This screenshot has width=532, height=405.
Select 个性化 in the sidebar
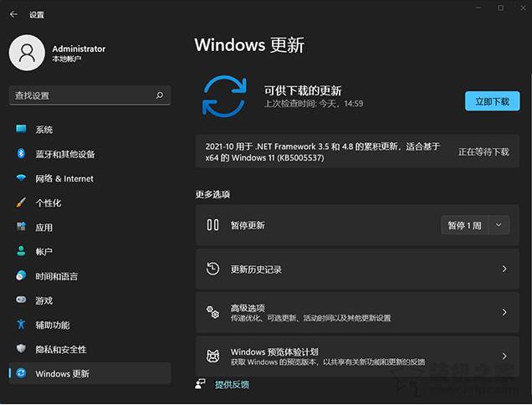tap(90, 202)
